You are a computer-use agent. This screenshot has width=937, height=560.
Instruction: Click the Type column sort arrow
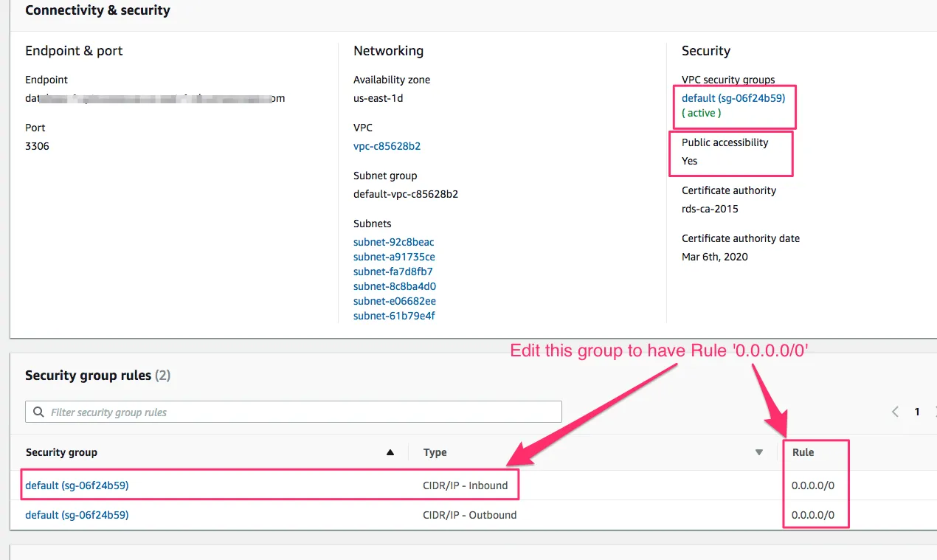[758, 452]
